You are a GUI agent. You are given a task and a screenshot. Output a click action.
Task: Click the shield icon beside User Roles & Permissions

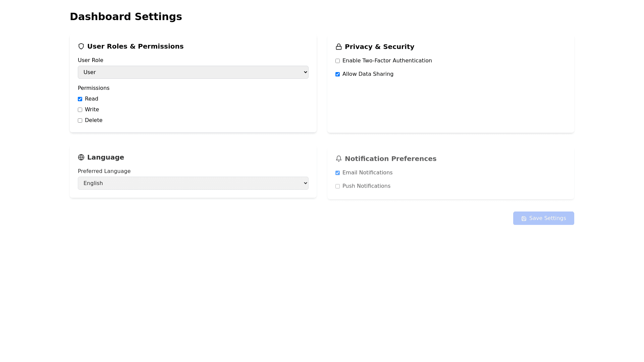tap(81, 46)
